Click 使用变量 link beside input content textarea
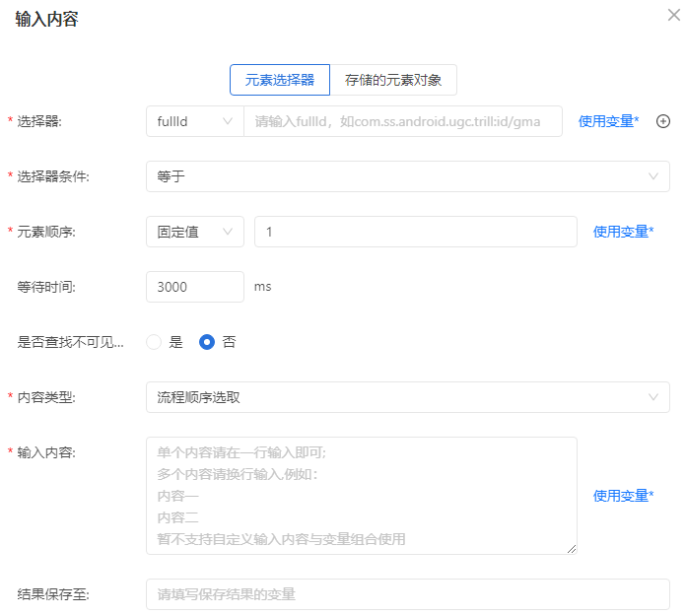The image size is (685, 616). 623,496
